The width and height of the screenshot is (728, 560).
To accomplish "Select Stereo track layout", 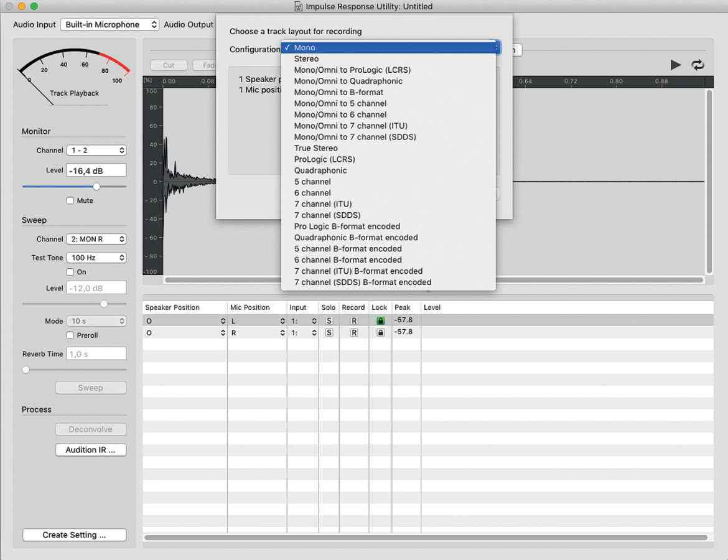I will [388, 59].
